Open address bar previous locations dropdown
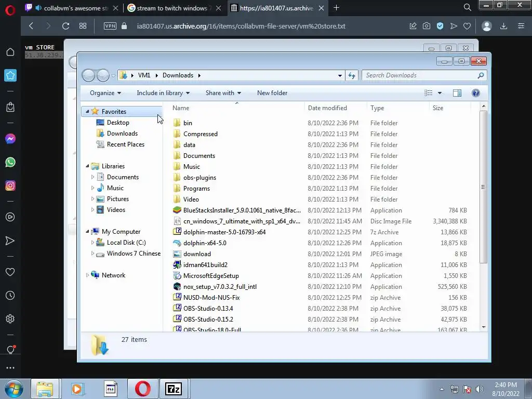The image size is (532, 399). 340,76
